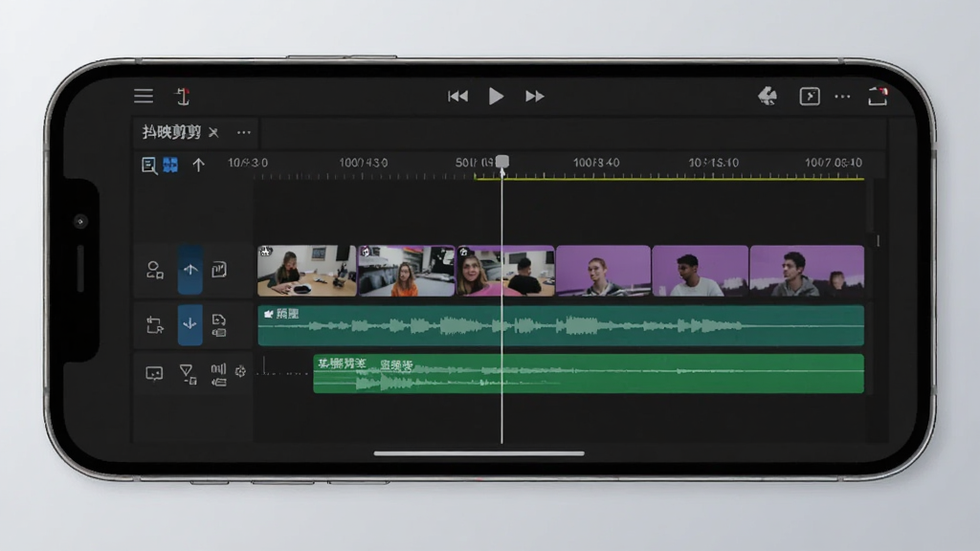980x551 pixels.
Task: Select the clip of woman on purple background
Action: 603,271
